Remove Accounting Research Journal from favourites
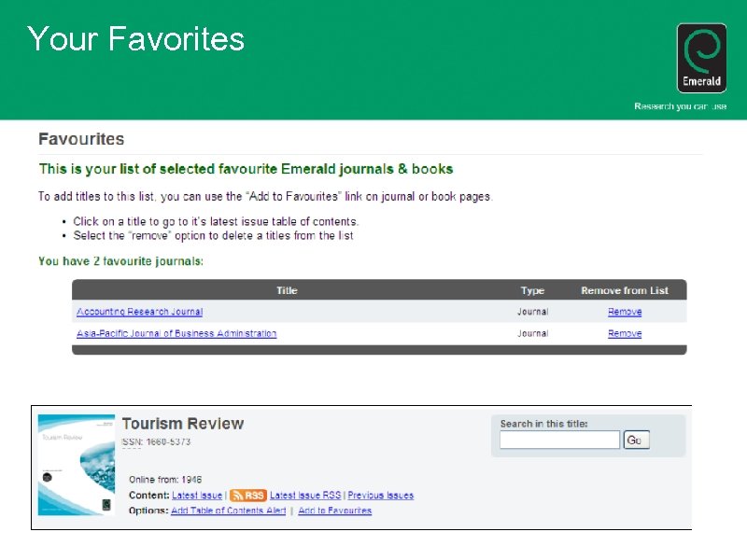This screenshot has width=747, height=560. (x=625, y=312)
